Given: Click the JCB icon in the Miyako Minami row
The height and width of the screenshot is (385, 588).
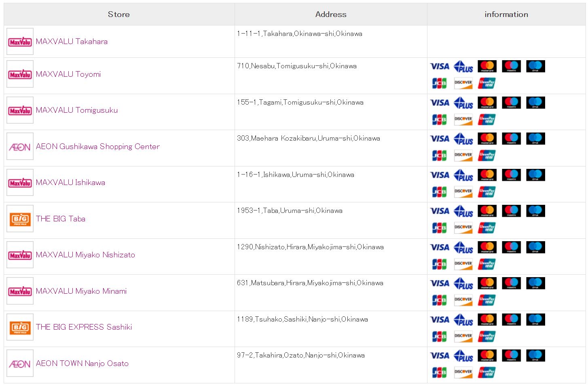Looking at the screenshot, I should coord(439,300).
